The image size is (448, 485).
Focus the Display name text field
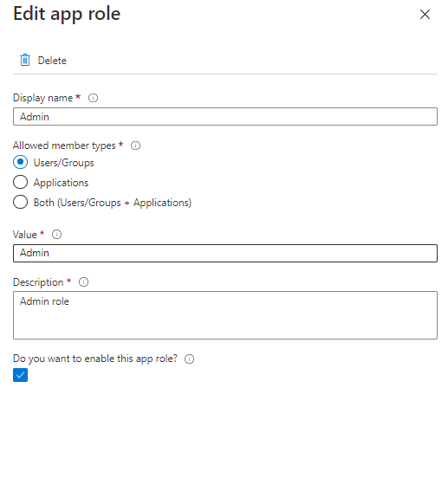(x=225, y=117)
